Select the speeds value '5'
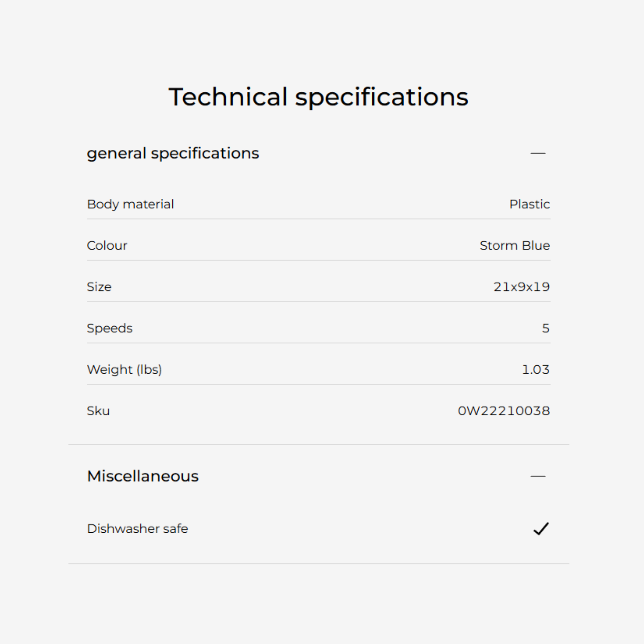644x644 pixels. (545, 328)
